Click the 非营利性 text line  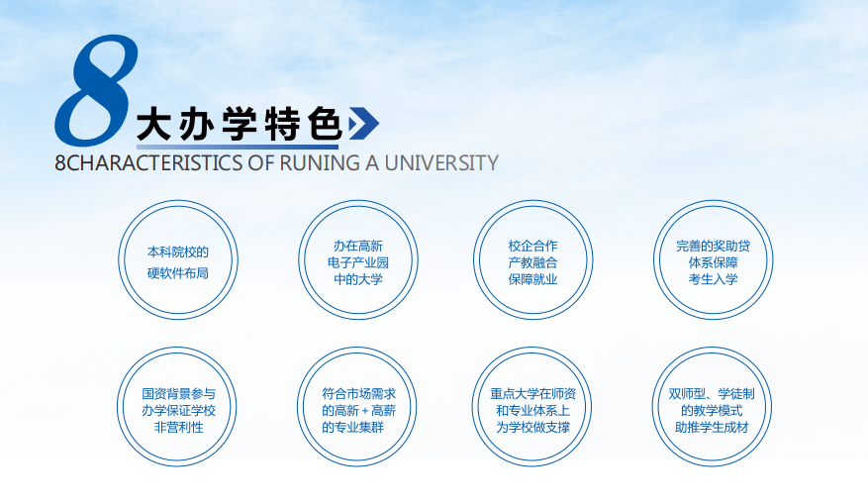pos(178,427)
